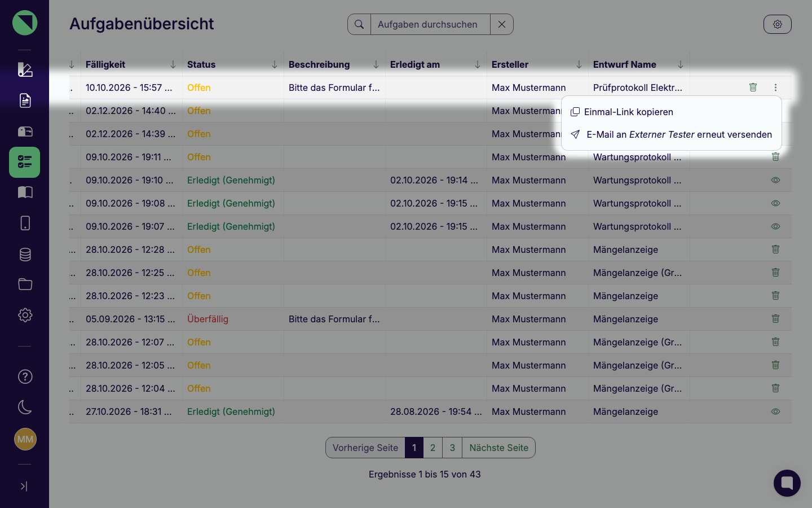Go to Vorherige Seite
Image resolution: width=812 pixels, height=508 pixels.
pyautogui.click(x=365, y=448)
